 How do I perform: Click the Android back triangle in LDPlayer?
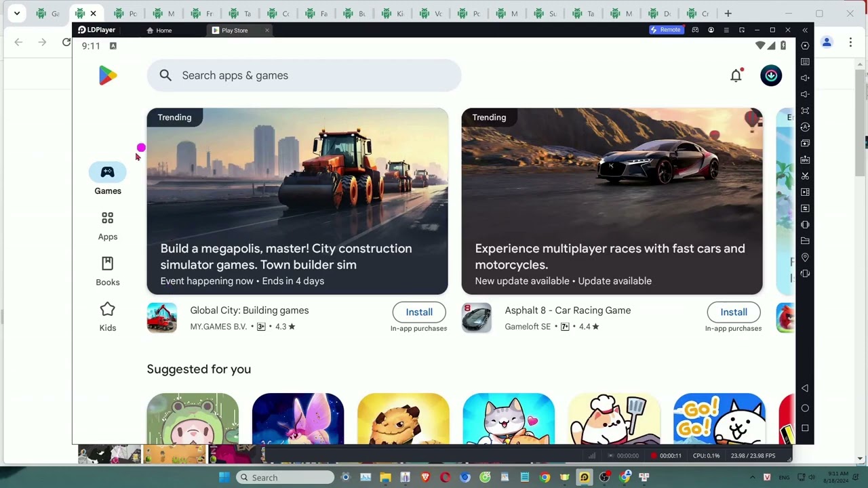805,388
